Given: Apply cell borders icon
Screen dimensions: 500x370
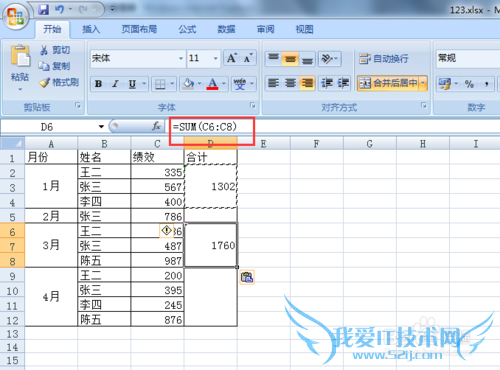Looking at the screenshot, I should click(x=160, y=84).
